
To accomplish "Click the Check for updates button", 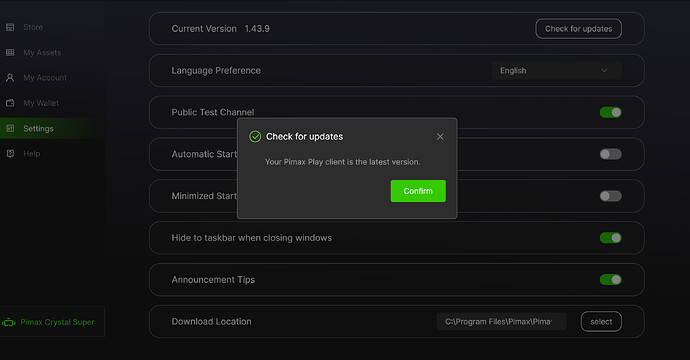I will [578, 29].
